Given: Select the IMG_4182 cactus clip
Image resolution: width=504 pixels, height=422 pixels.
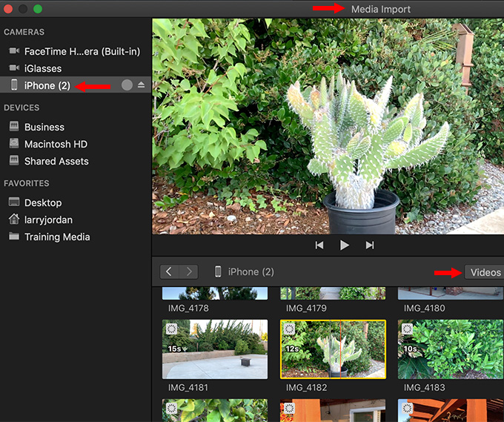Looking at the screenshot, I should [x=333, y=349].
